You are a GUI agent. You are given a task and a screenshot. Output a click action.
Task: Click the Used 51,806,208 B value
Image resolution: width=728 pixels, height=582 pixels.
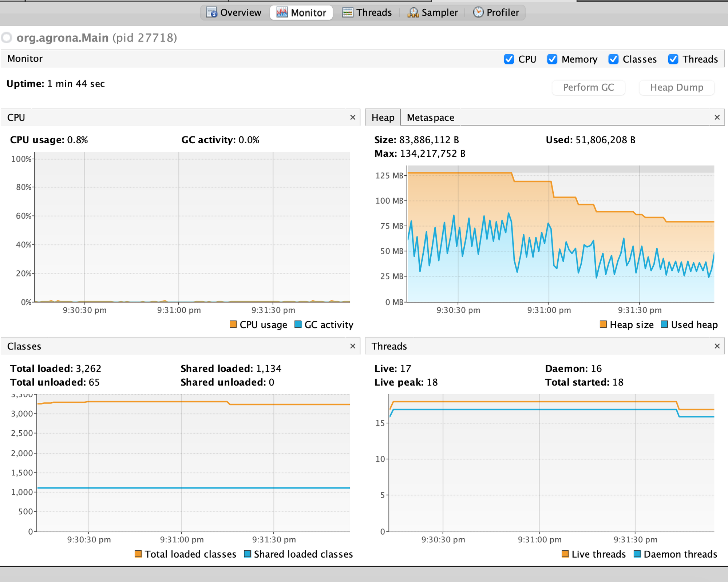tap(605, 140)
